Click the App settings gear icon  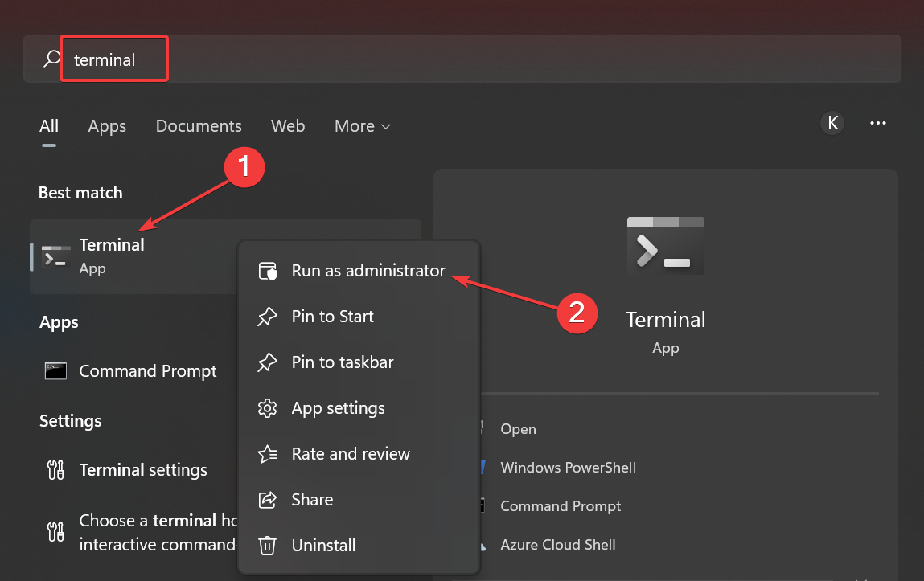[x=267, y=408]
